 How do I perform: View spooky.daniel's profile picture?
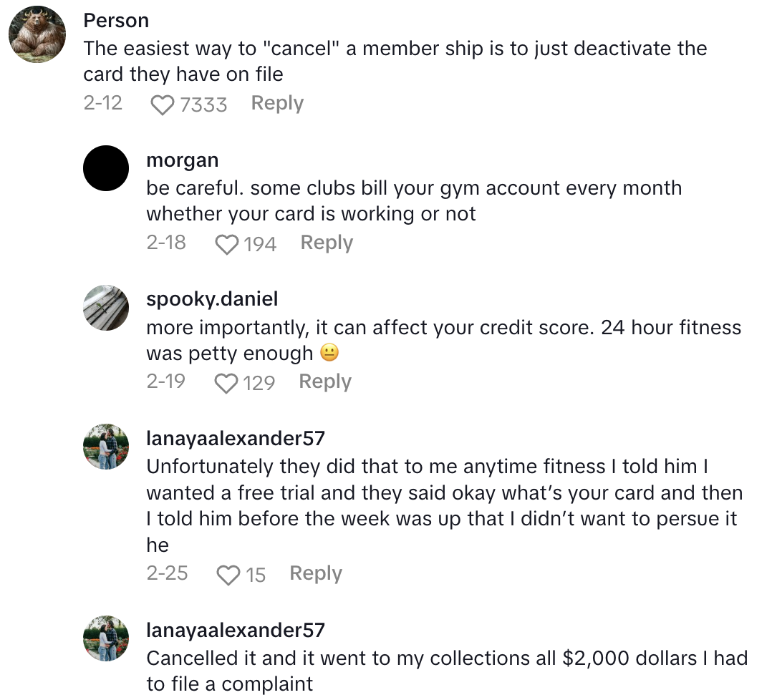tap(107, 308)
